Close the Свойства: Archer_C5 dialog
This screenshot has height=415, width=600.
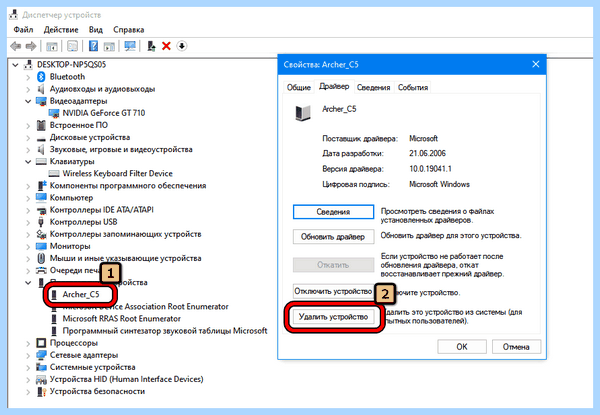point(536,64)
